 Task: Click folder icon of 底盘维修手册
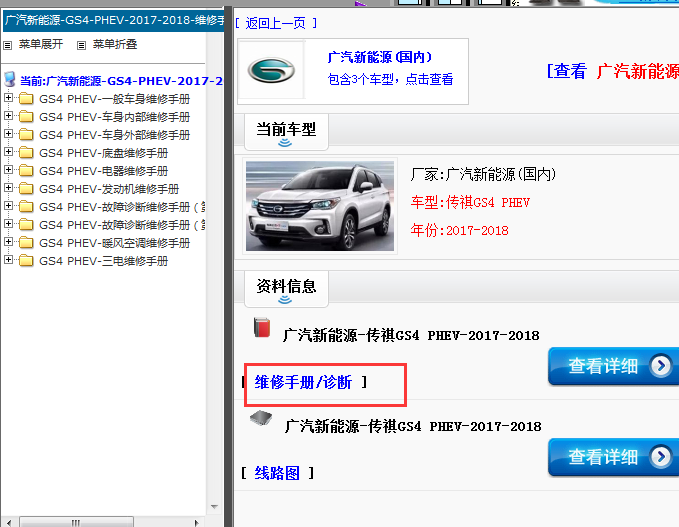tap(26, 152)
